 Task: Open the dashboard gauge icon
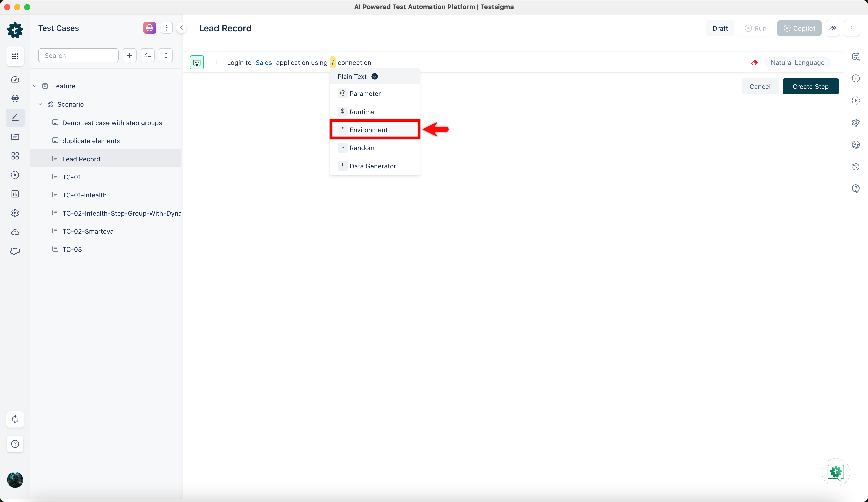[15, 80]
